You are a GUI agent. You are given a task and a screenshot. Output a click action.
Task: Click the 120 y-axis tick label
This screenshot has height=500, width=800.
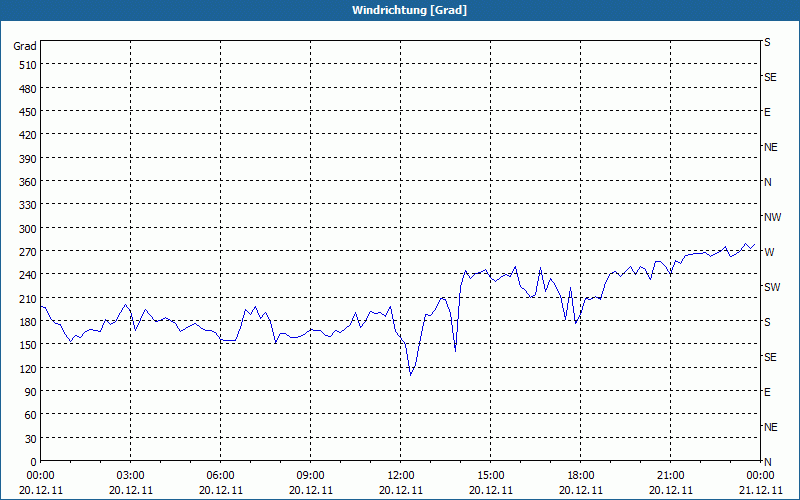tap(29, 368)
